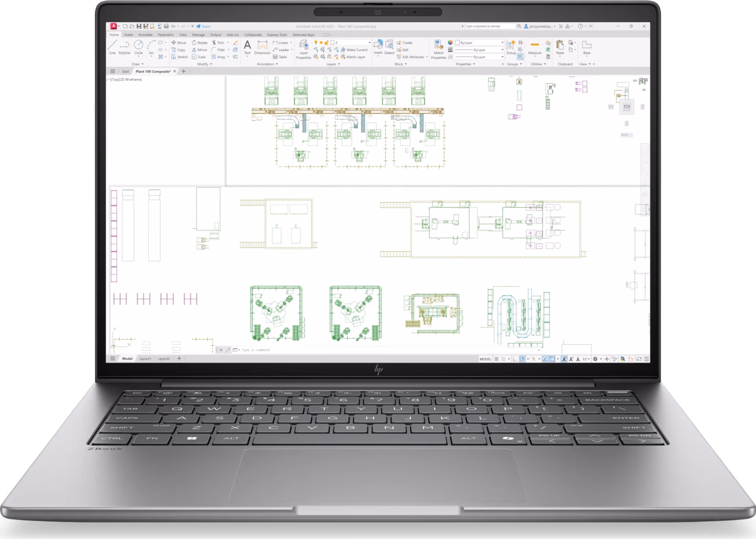Switch to the Insert ribbon tab
Screen dimensions: 756x539
tap(128, 35)
